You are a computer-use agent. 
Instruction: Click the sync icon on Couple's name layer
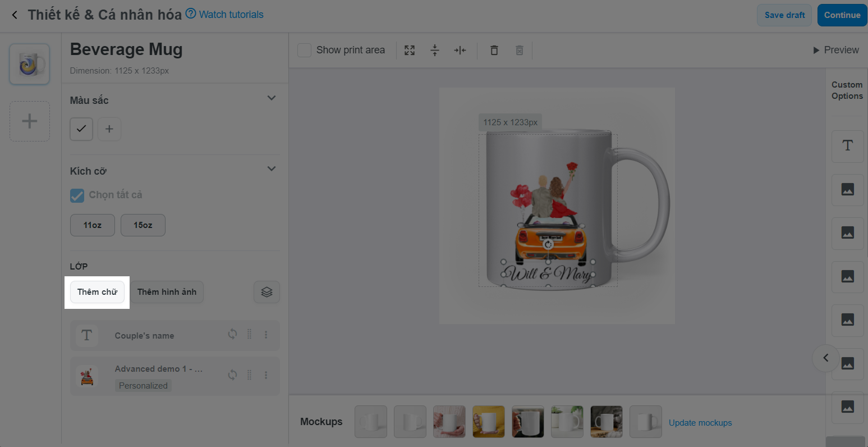[x=232, y=335]
